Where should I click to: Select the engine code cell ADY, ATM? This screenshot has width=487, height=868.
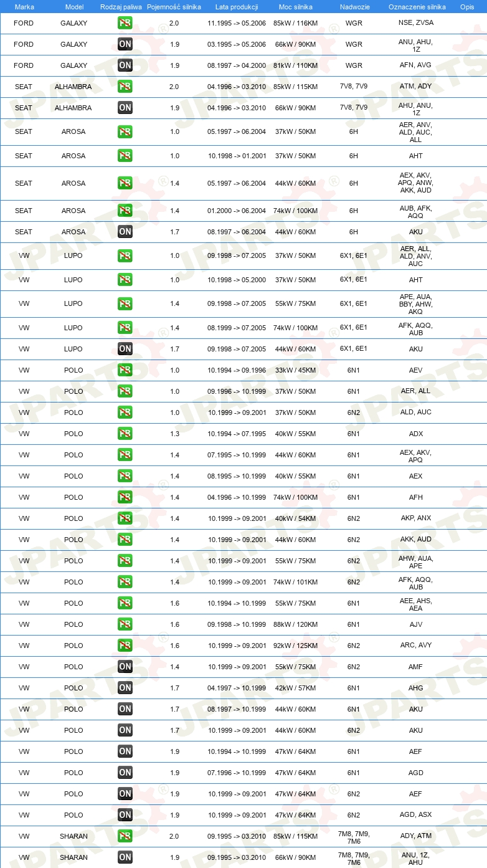pyautogui.click(x=415, y=836)
